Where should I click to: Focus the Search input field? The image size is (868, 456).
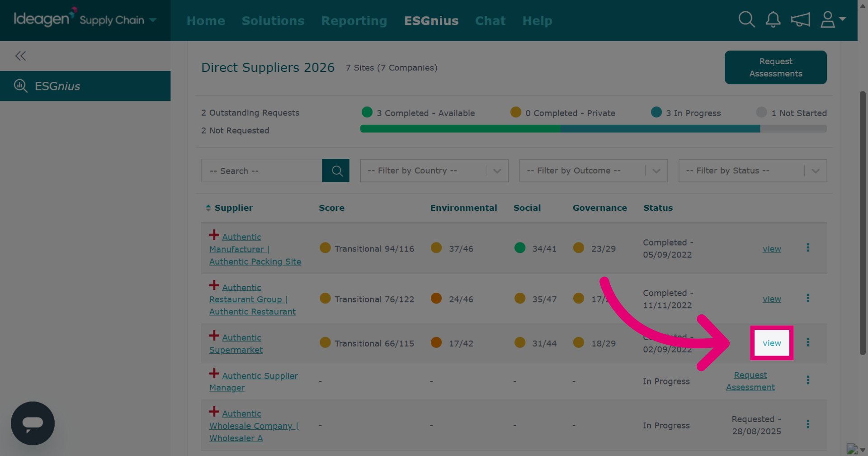pyautogui.click(x=262, y=171)
